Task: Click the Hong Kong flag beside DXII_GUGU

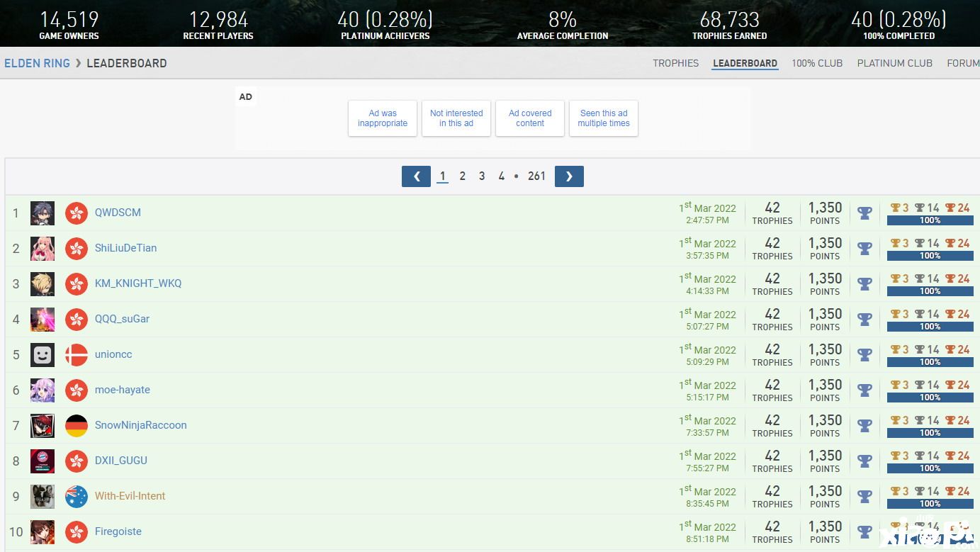Action: tap(77, 461)
